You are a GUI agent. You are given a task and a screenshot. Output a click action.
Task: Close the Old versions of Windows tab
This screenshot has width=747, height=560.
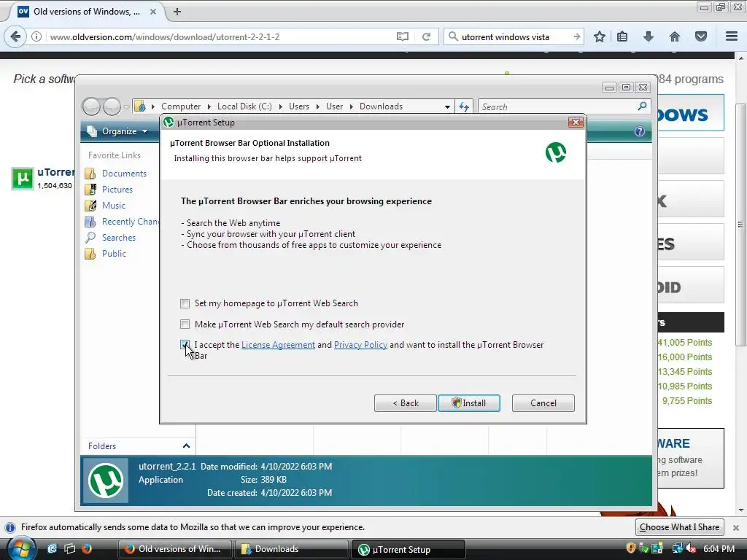[153, 12]
